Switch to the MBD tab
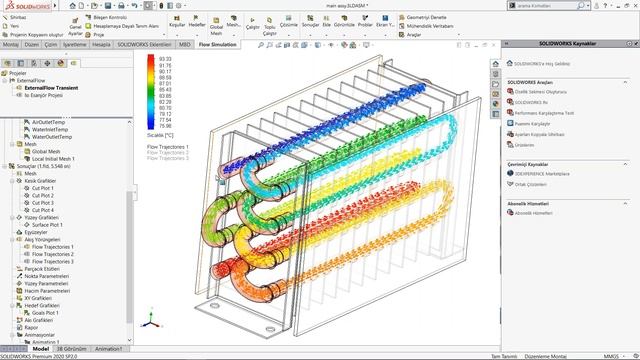 [x=184, y=44]
